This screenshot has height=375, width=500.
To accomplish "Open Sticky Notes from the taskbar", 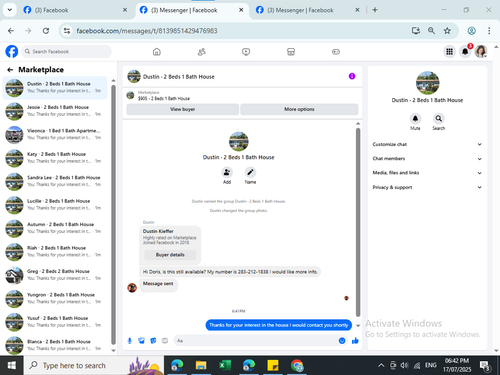I will pos(273,366).
